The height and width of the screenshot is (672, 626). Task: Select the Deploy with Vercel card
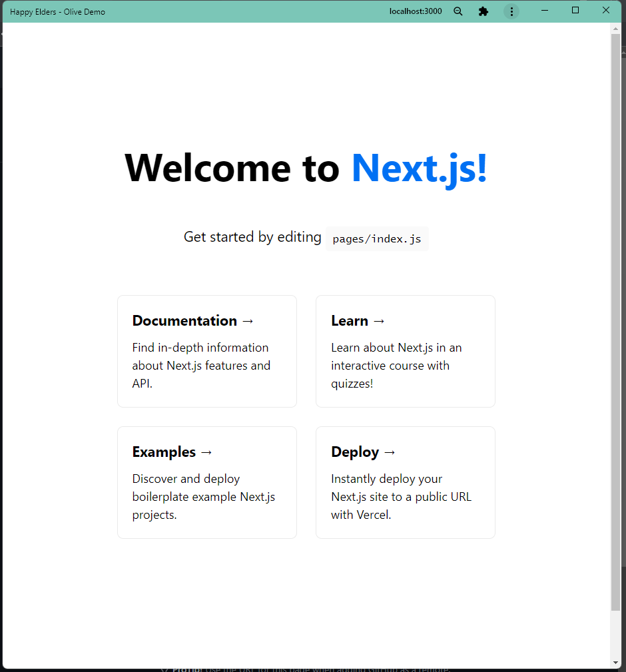(405, 482)
